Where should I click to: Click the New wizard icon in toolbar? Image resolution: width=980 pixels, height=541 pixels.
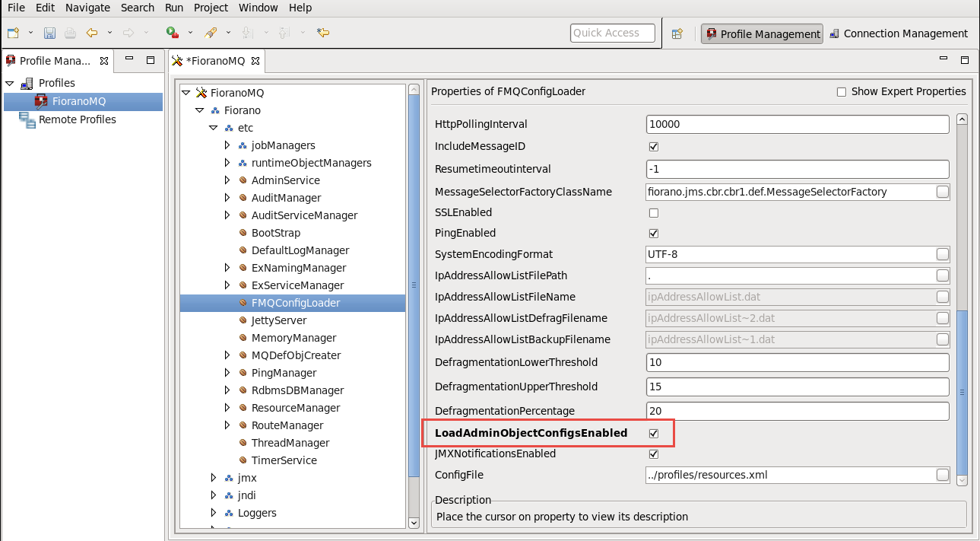click(14, 33)
